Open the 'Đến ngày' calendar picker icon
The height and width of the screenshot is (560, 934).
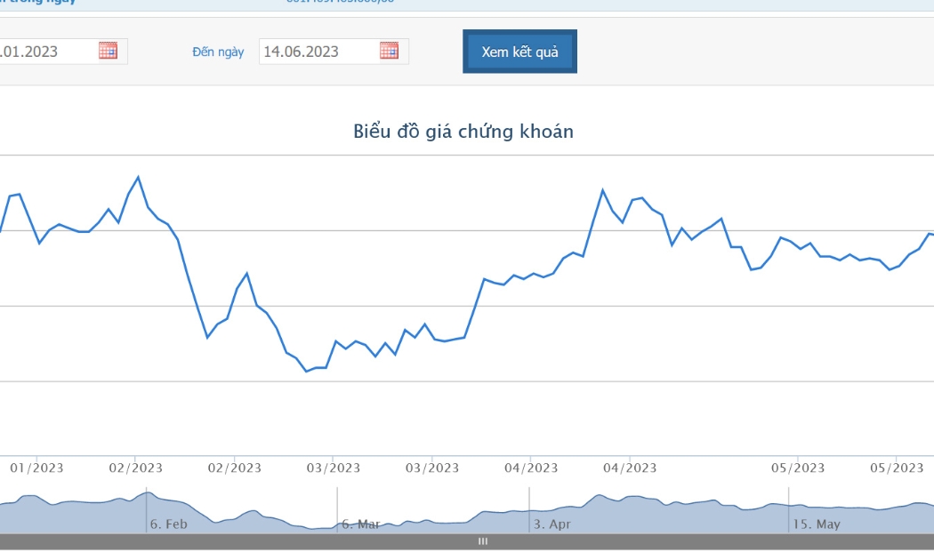(x=389, y=51)
